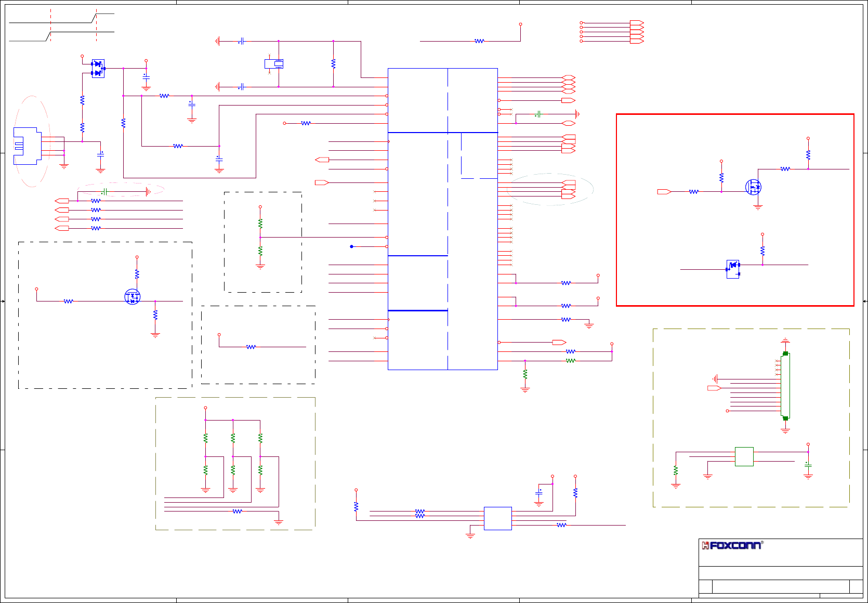
Task: Select the stacked resistor pair left of the bottom IC
Action: pyautogui.click(x=420, y=514)
